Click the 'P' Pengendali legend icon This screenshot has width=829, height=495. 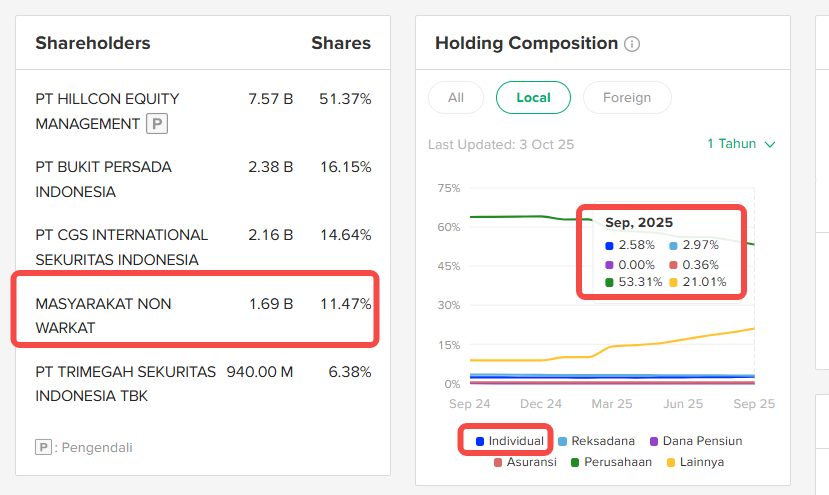click(43, 447)
